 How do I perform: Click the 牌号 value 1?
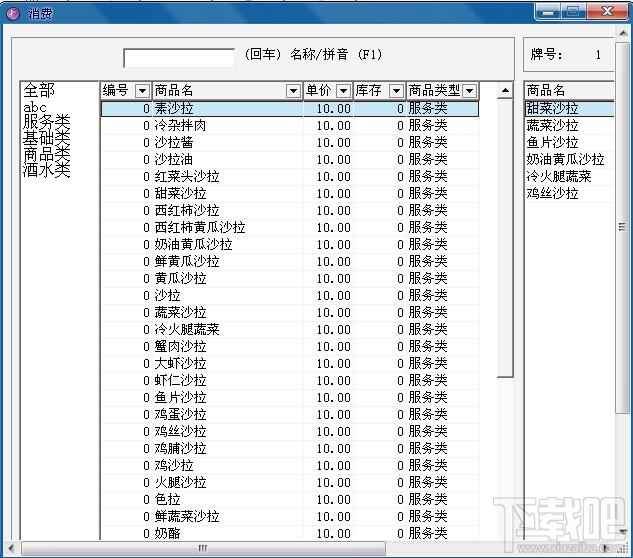598,55
